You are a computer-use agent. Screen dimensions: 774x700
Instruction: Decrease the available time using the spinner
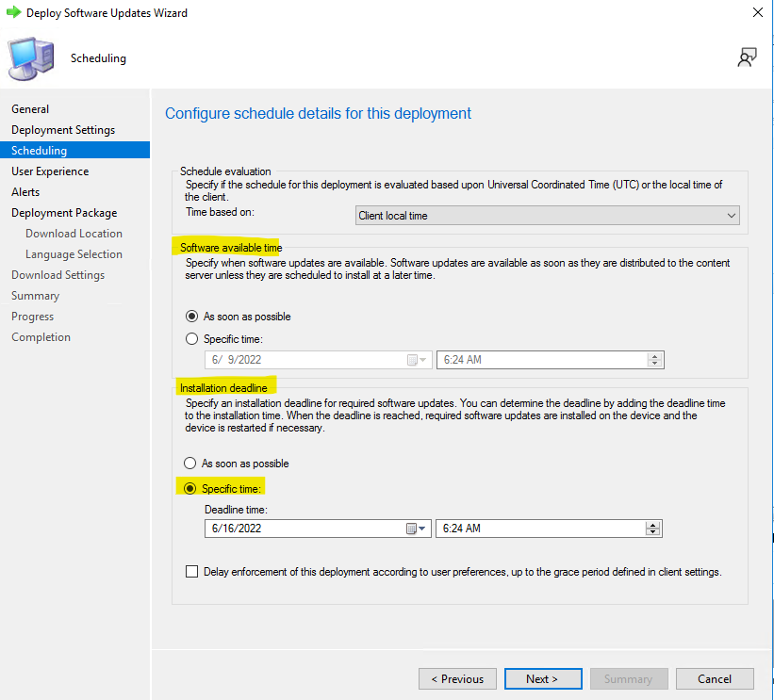653,363
